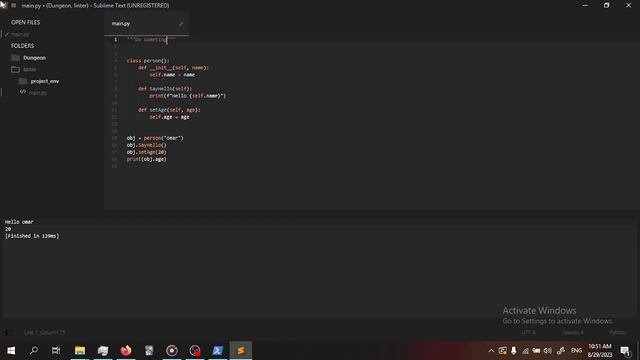Viewport: 640px width, 360px height.
Task: Collapse the linter folder in the sidebar
Action: (x=29, y=69)
